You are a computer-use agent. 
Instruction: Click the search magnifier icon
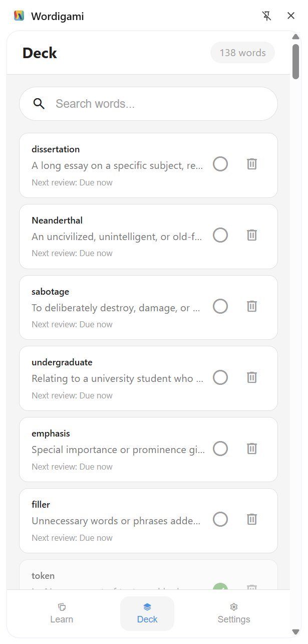[39, 104]
